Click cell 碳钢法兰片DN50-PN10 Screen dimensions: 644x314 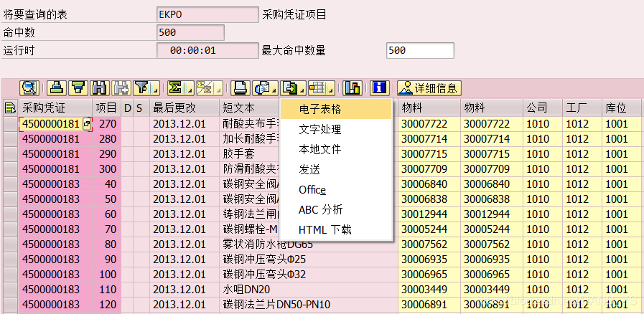pos(309,305)
